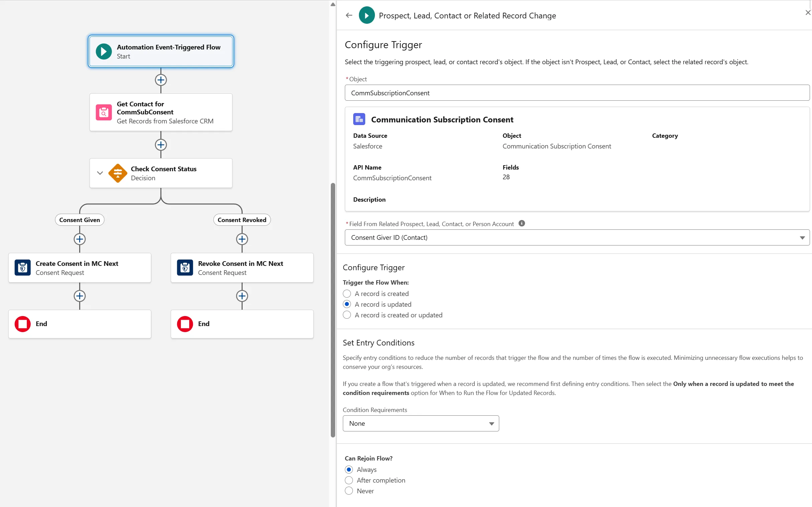Screen dimensions: 812x507
Task: Click the 'Communication Subscription Consent' card title
Action: point(442,119)
